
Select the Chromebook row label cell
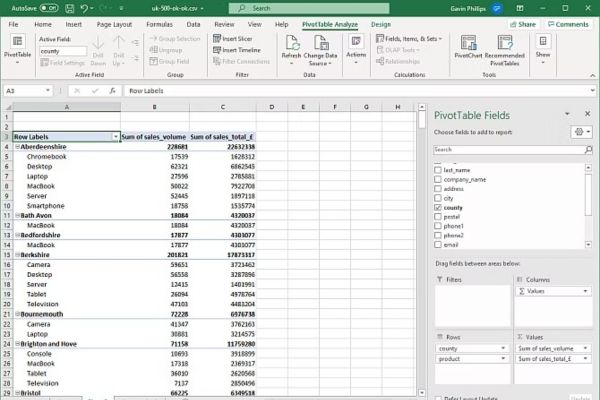pyautogui.click(x=67, y=157)
